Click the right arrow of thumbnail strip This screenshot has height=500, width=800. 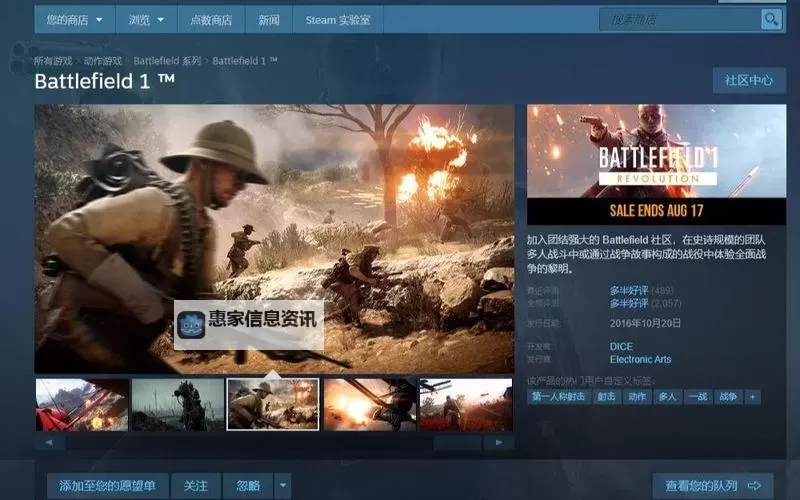[x=499, y=442]
